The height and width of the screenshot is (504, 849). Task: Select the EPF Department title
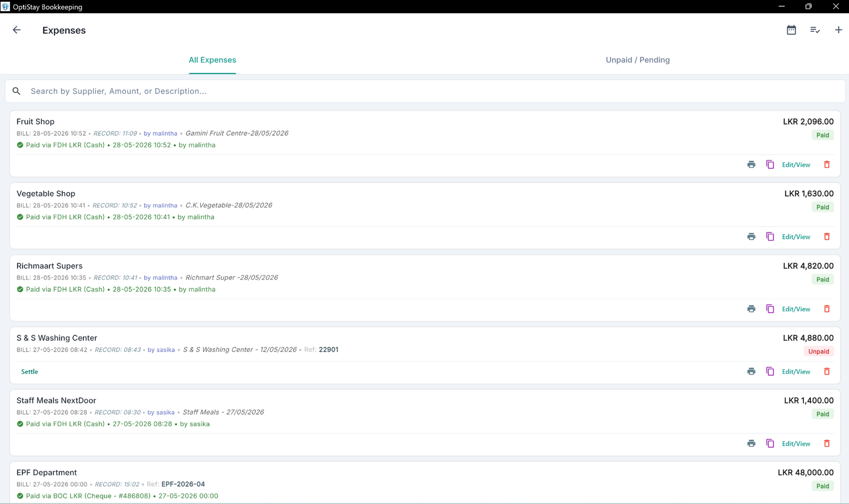coord(47,473)
